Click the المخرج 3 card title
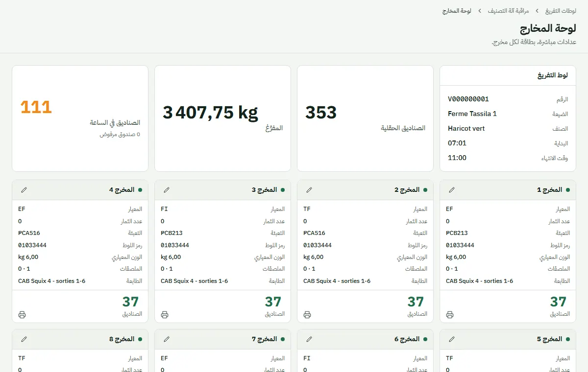Screen dimensions: 588x372 tap(265, 190)
